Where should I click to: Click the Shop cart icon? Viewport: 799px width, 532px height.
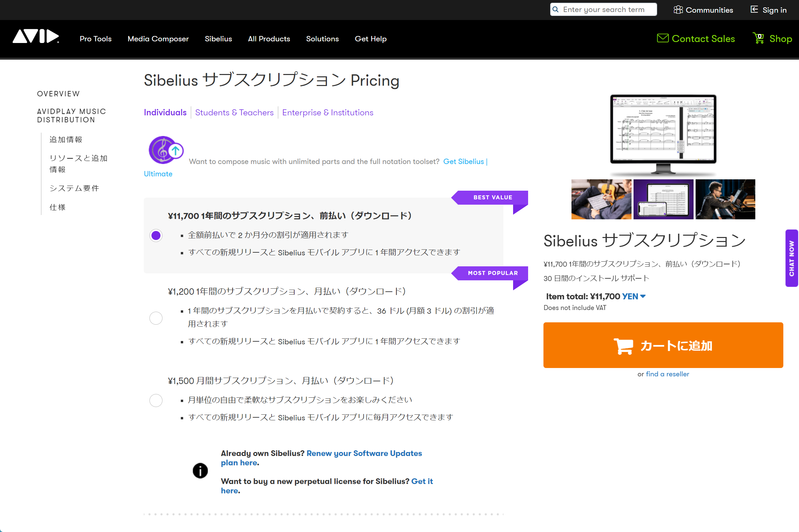[758, 38]
